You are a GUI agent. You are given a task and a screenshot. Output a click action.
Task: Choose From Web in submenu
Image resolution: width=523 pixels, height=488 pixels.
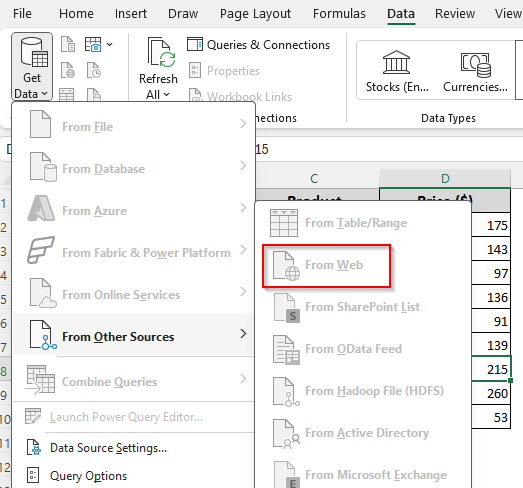[363, 265]
